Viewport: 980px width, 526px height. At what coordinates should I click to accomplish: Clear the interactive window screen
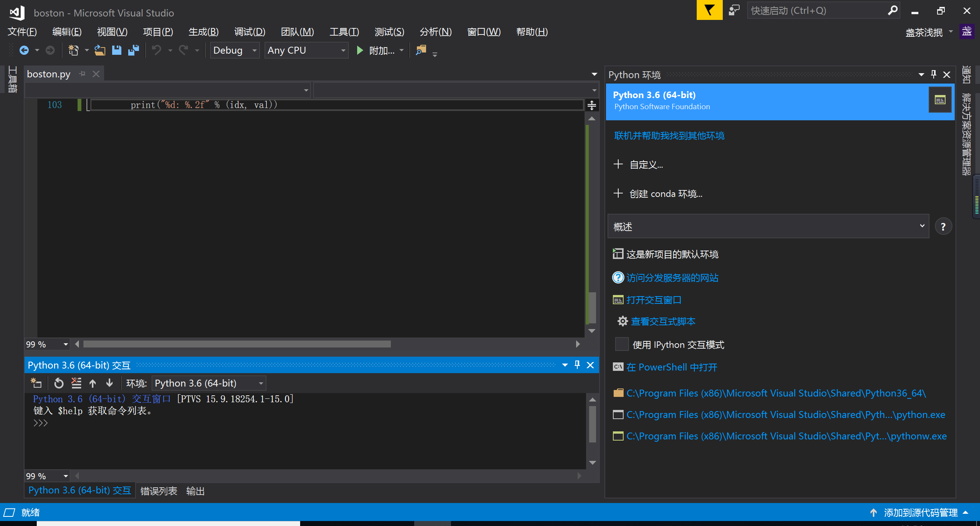click(x=76, y=383)
